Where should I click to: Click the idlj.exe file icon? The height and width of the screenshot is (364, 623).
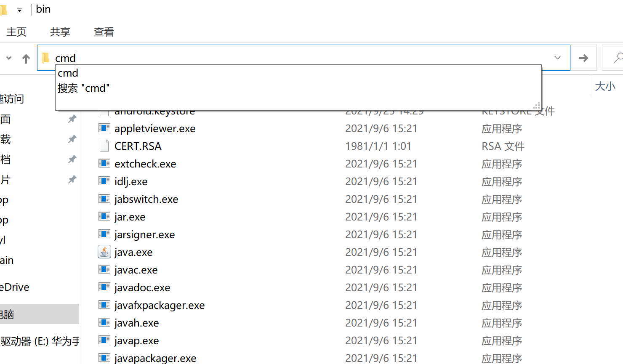click(x=104, y=181)
